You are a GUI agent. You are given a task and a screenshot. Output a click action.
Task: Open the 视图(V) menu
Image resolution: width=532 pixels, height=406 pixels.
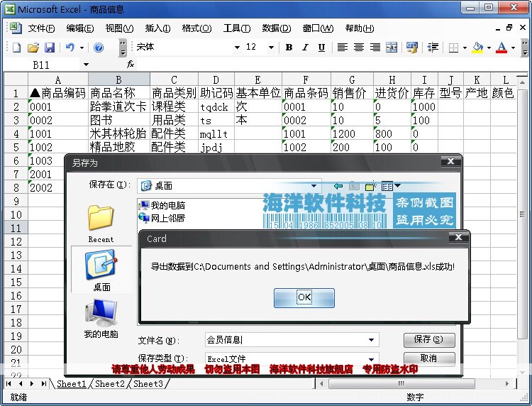coord(119,28)
